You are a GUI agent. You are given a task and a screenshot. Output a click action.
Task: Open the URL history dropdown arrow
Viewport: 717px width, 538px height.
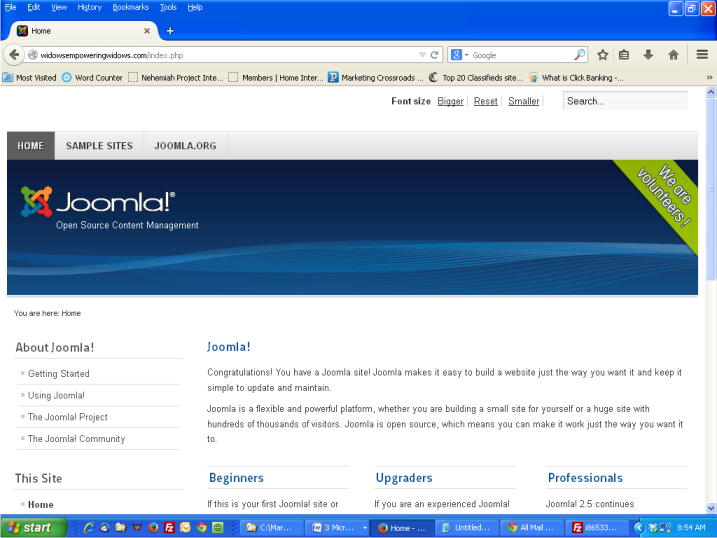tap(422, 55)
